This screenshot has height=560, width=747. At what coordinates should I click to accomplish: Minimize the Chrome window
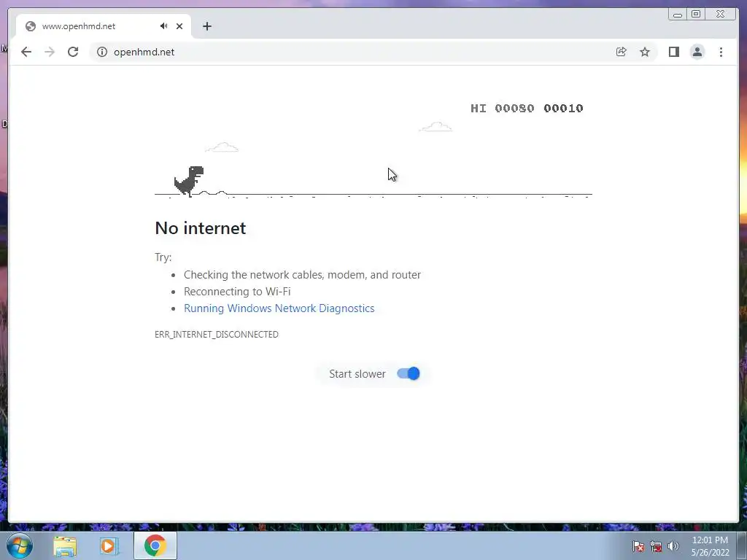pos(678,15)
